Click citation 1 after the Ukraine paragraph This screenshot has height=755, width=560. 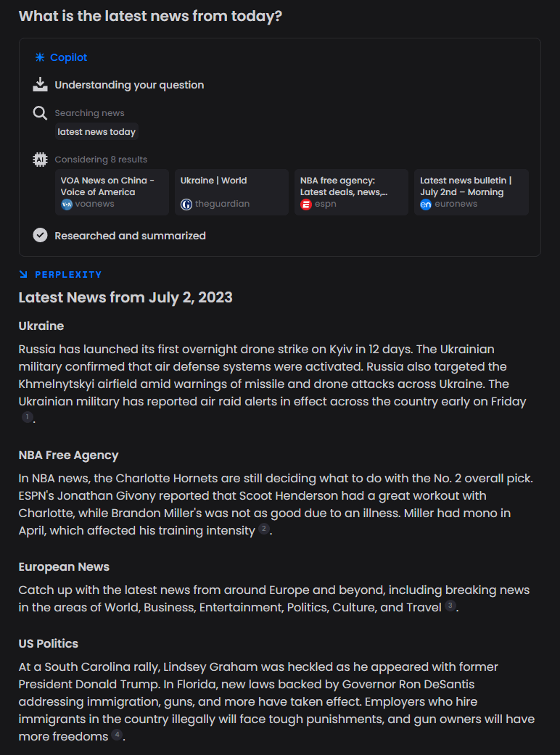(28, 417)
